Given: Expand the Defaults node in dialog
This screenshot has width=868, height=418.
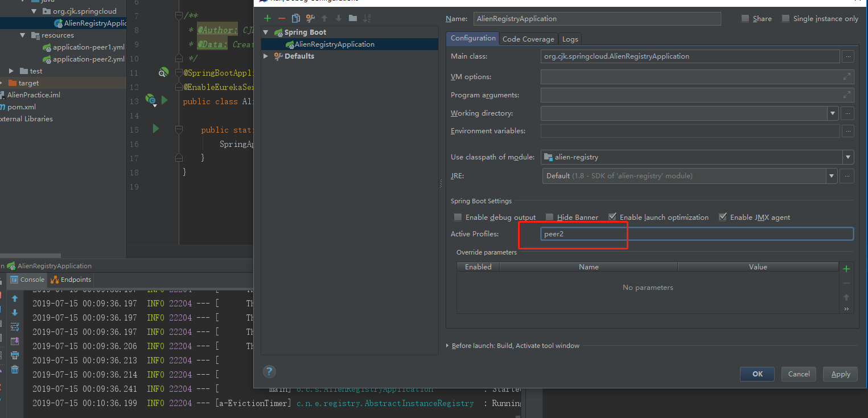Looking at the screenshot, I should click(266, 56).
